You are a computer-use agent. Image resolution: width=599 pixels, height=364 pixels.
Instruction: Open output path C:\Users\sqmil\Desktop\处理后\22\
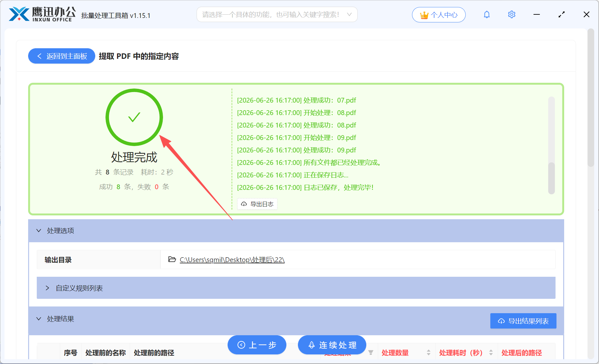(x=232, y=259)
